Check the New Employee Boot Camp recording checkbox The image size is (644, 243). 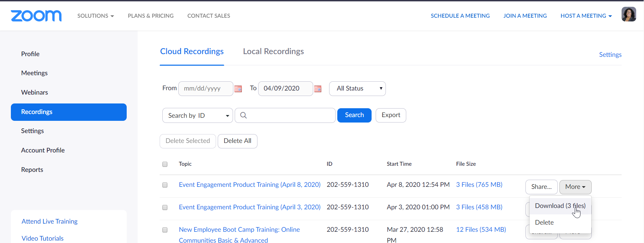point(165,230)
